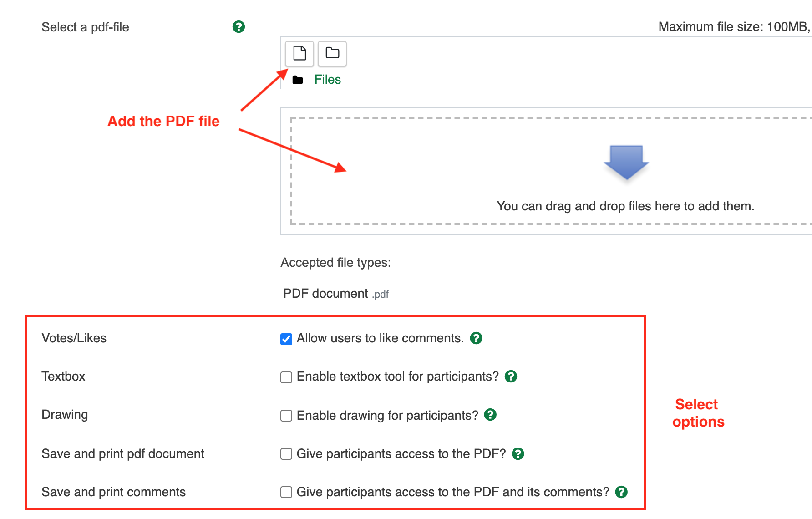812x519 pixels.
Task: Enable drawing for participants checkbox
Action: 286,416
